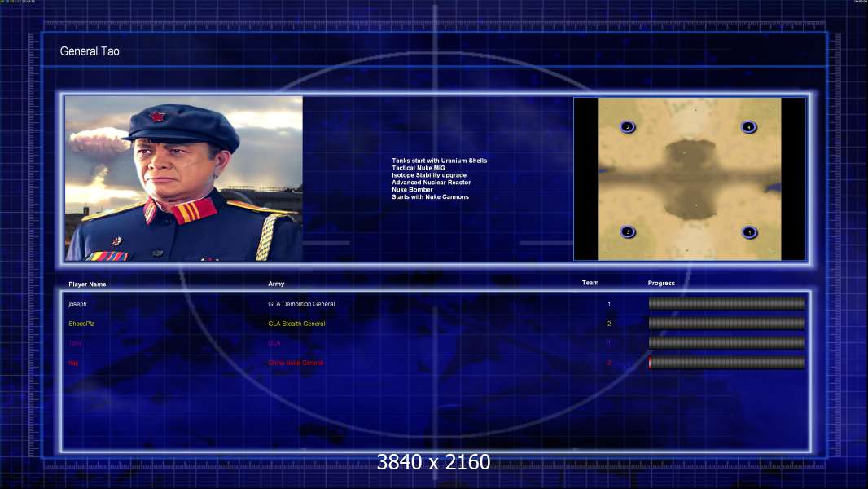Click 'GLA Demolition General' army entry
The image size is (868, 489).
tap(301, 304)
